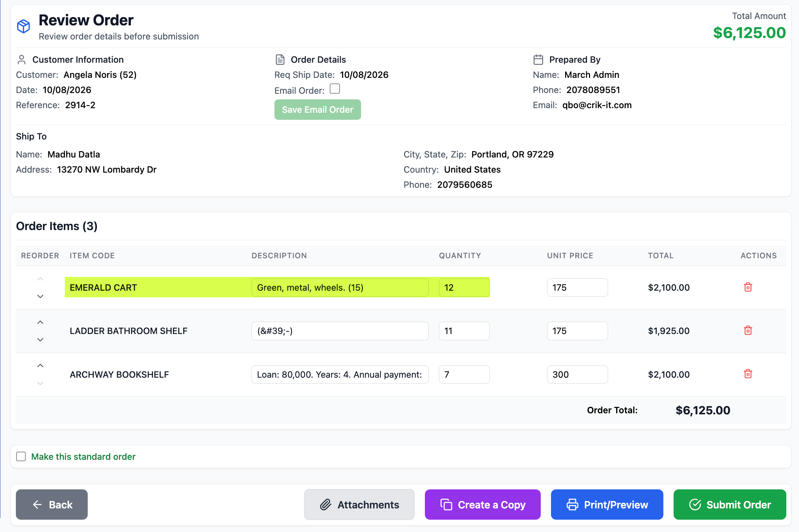Click the blue package icon beside Review Order
The height and width of the screenshot is (532, 799).
(24, 26)
